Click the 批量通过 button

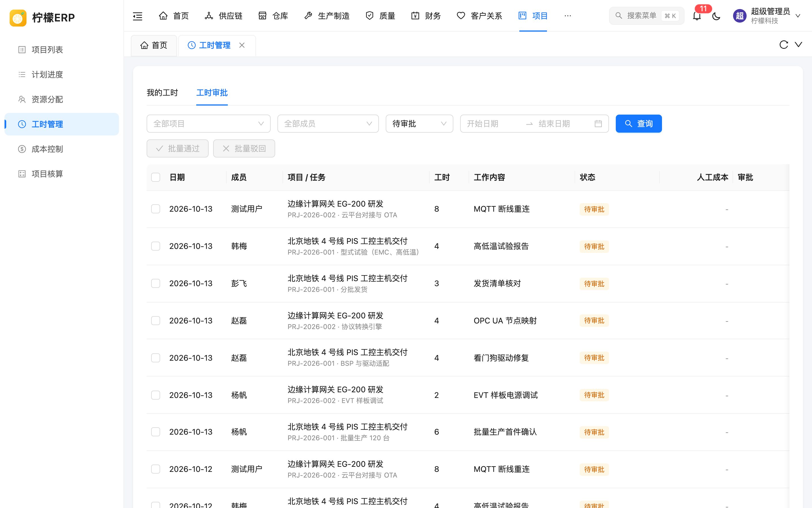click(178, 148)
